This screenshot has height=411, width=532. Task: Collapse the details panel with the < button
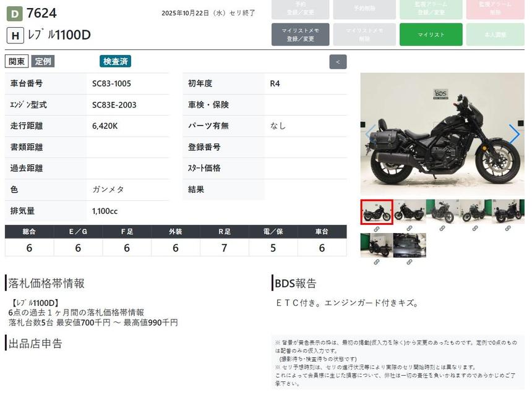[x=338, y=62]
